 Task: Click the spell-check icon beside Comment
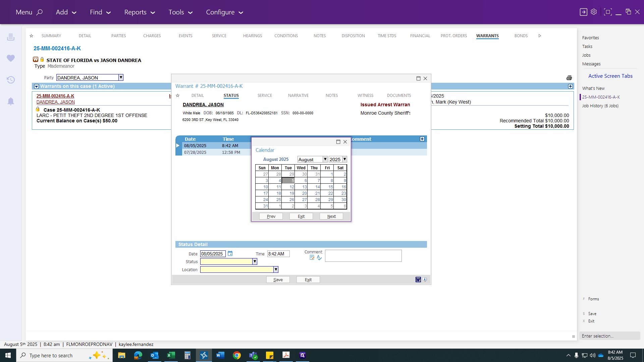pos(319,258)
